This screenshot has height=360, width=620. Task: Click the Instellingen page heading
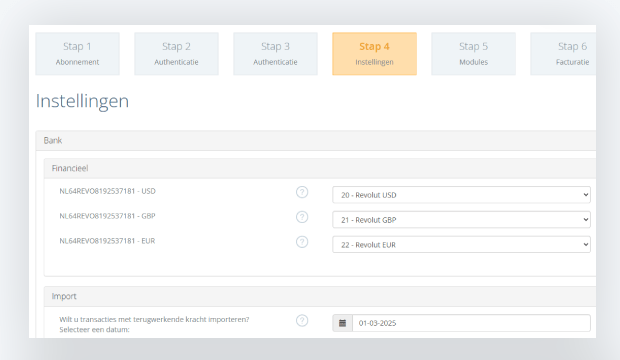click(82, 101)
